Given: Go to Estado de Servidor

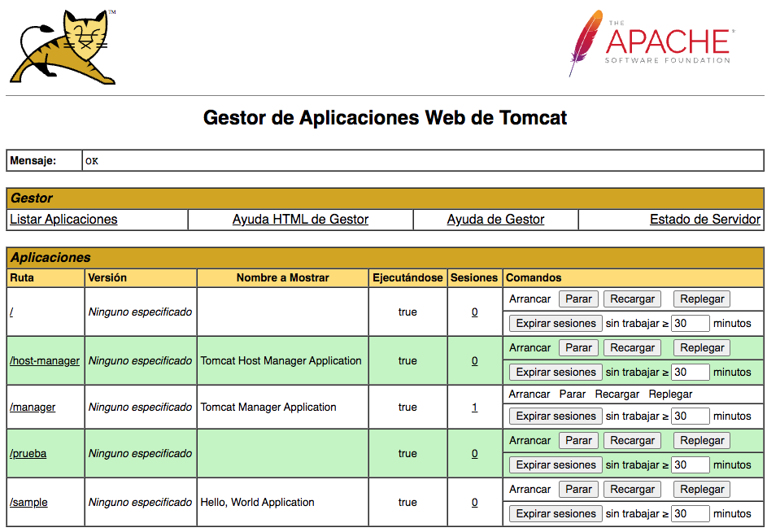Looking at the screenshot, I should [x=704, y=220].
